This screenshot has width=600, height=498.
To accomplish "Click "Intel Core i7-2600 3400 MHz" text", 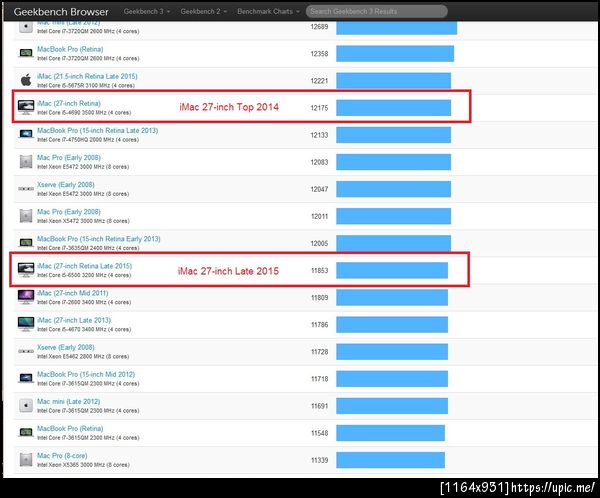I will [x=72, y=302].
